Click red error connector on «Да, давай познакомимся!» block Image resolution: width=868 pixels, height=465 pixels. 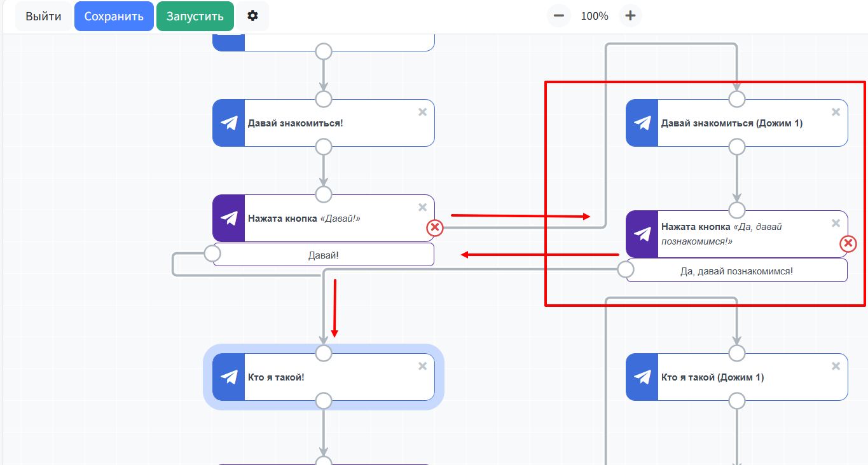pyautogui.click(x=848, y=243)
